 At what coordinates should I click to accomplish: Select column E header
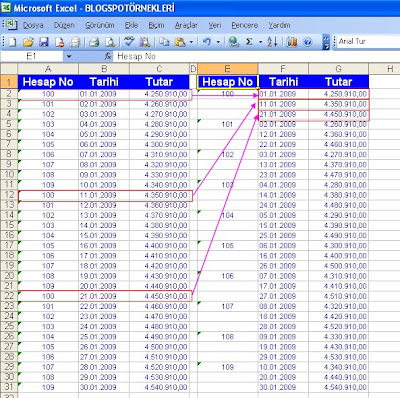[227, 69]
